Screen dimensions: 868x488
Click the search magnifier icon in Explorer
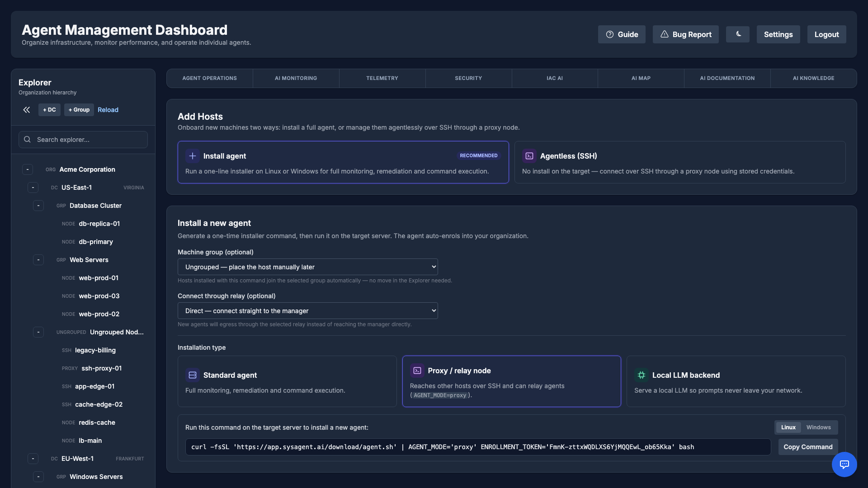coord(28,140)
